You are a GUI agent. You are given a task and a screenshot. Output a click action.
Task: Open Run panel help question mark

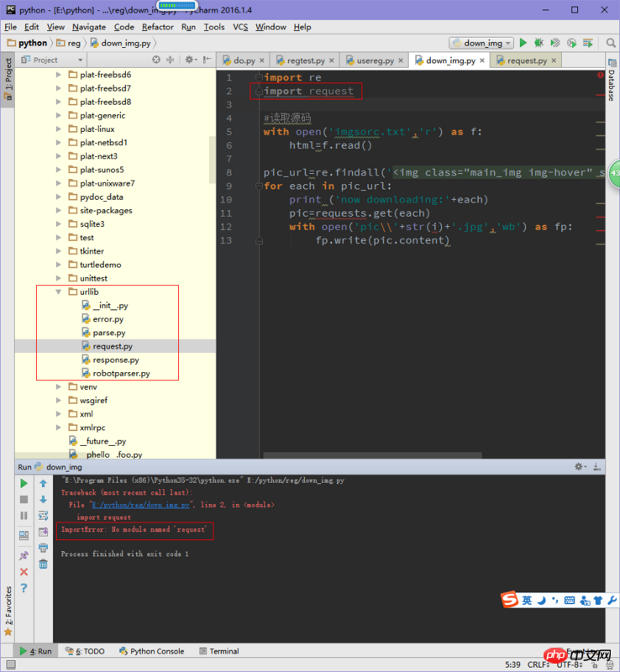(24, 588)
